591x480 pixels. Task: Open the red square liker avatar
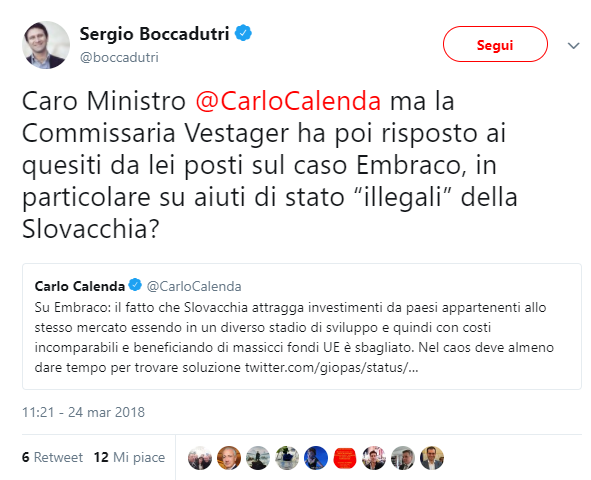(x=345, y=458)
